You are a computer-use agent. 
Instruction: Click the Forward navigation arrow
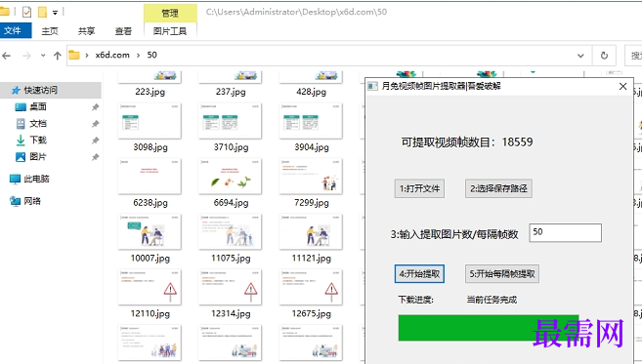(x=26, y=56)
